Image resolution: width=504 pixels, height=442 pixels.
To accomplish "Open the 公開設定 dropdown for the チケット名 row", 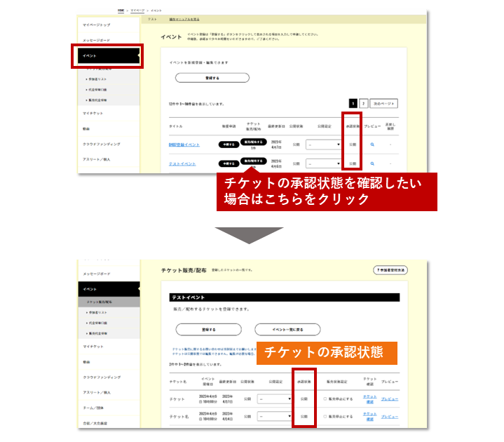I will click(274, 416).
